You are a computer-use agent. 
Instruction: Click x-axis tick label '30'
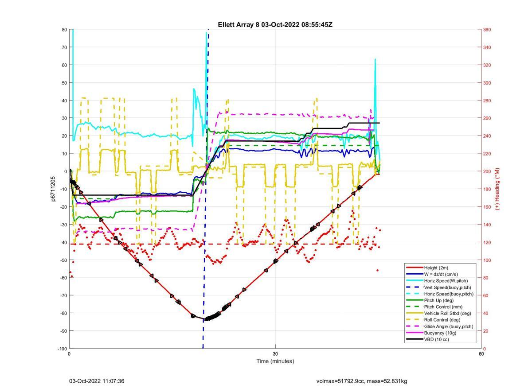[x=275, y=354]
